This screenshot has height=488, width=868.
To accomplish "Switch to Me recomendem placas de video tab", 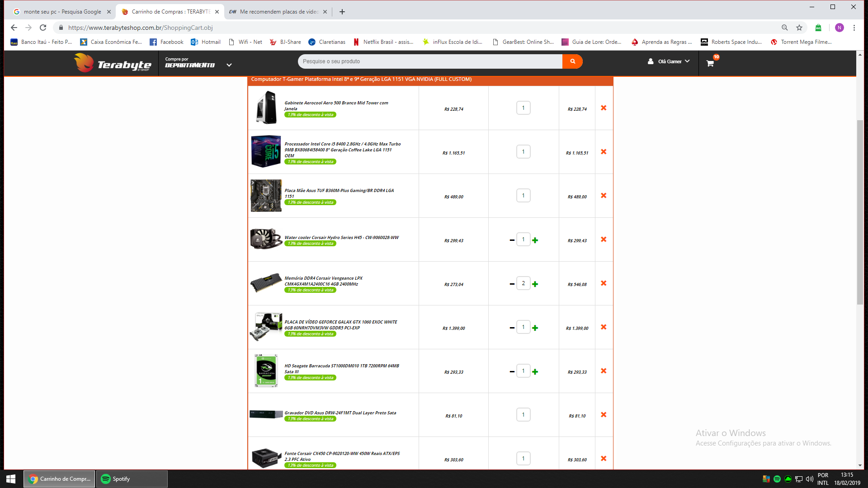I will (x=278, y=12).
